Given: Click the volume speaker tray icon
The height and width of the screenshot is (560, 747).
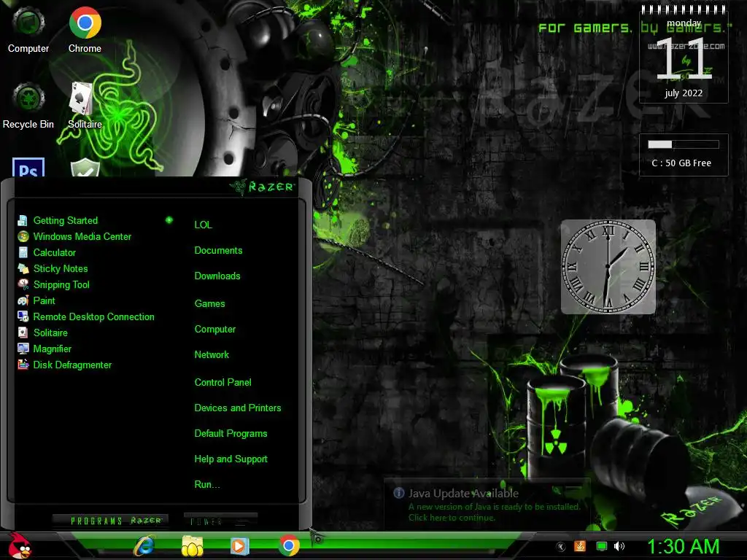Looking at the screenshot, I should coord(619,546).
